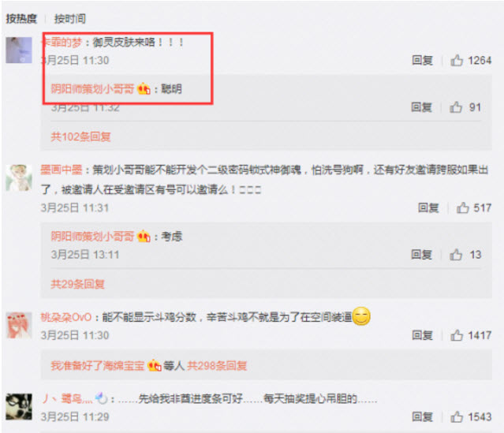The image size is (504, 433).
Task: Click 回复 on the 考虑 reply
Action: pos(421,255)
